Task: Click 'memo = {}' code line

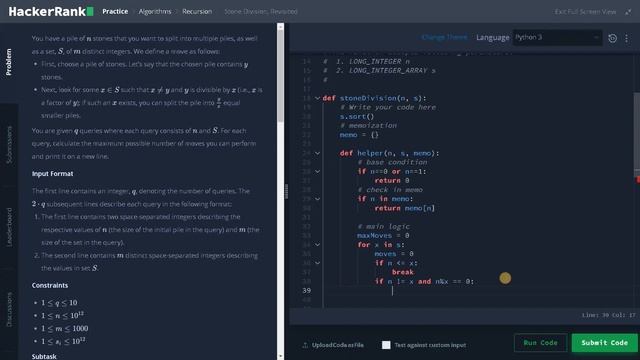Action: 359,135
